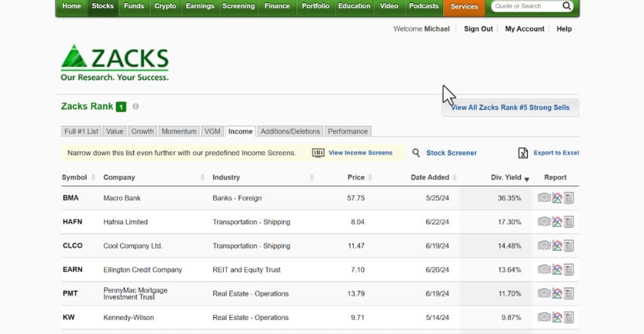This screenshot has height=334, width=644.
Task: Open snapshot camera icon for EARN
Action: point(544,269)
